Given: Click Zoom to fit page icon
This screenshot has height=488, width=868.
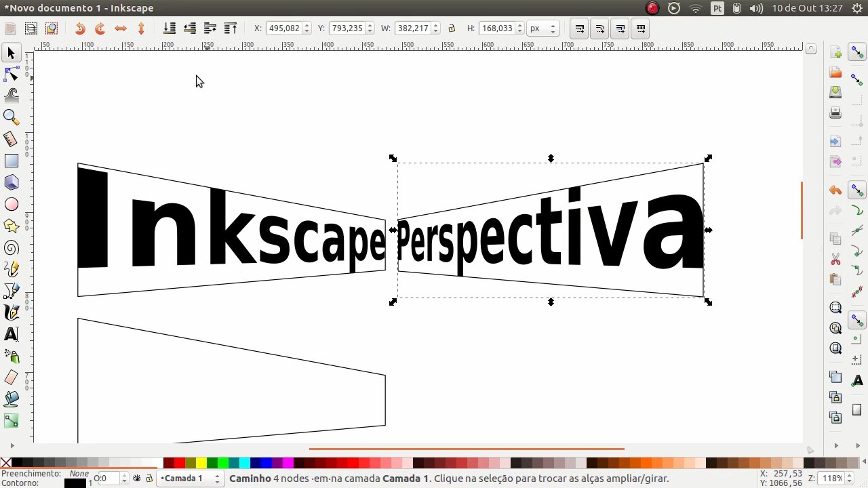Looking at the screenshot, I should 835,348.
